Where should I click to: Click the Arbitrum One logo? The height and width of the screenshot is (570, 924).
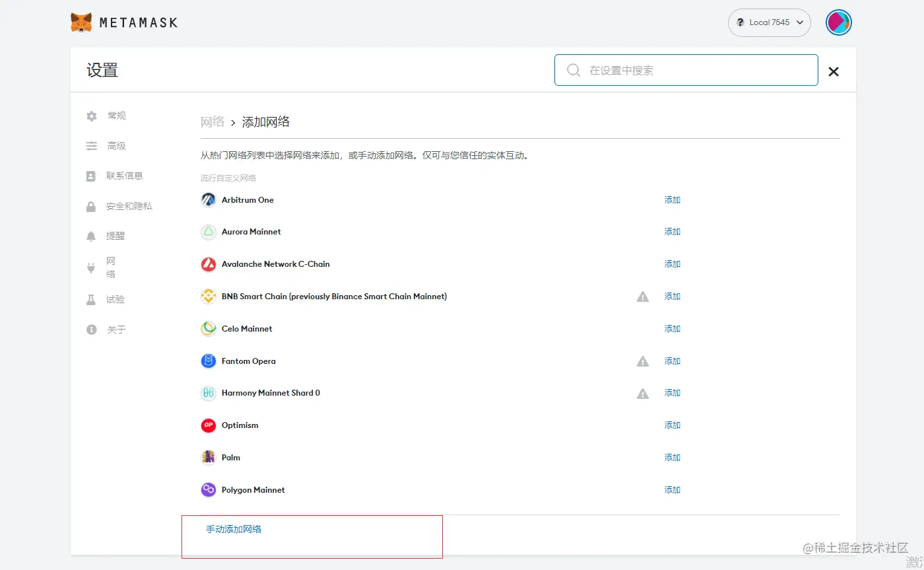209,200
